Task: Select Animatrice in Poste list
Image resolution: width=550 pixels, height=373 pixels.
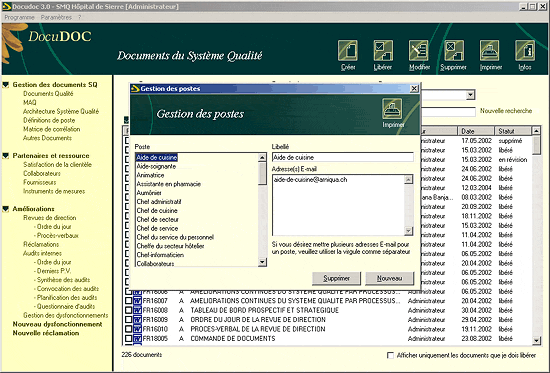Action: point(150,175)
